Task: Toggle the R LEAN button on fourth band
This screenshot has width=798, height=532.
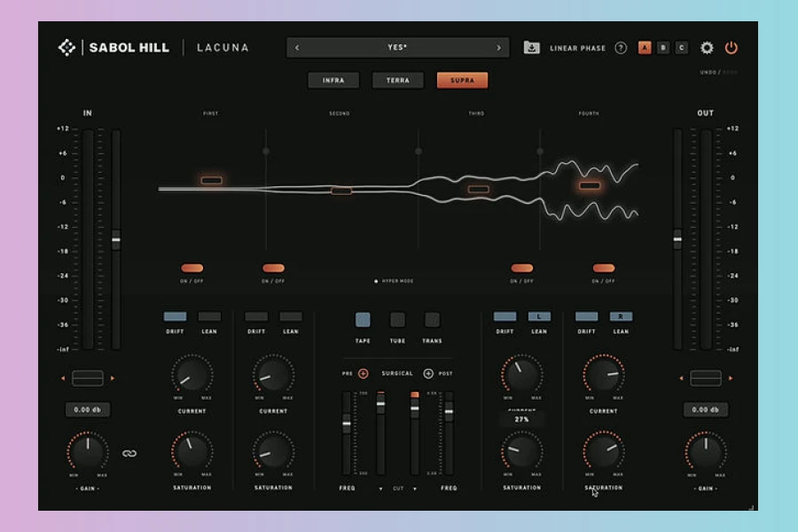Action: (621, 317)
